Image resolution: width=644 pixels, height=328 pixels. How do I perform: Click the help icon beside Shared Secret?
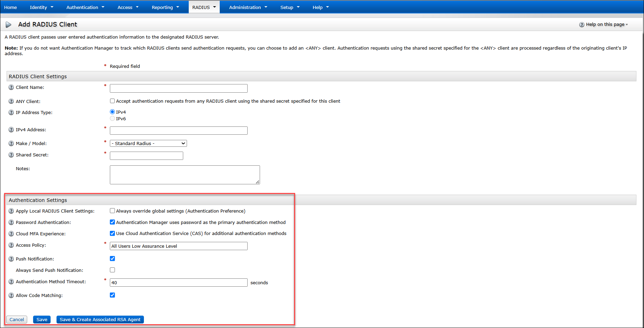[11, 154]
